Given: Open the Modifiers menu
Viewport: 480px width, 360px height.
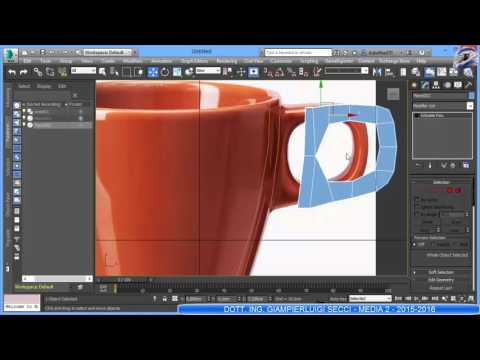Looking at the screenshot, I should click(x=133, y=61).
